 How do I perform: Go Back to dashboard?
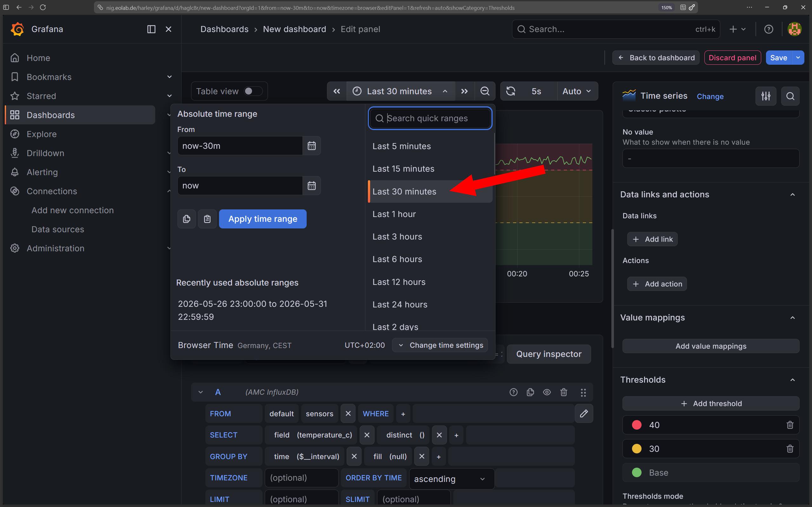click(x=656, y=58)
